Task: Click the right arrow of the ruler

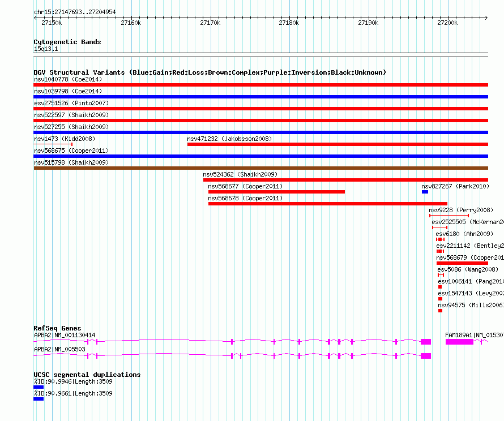Action: coord(486,18)
